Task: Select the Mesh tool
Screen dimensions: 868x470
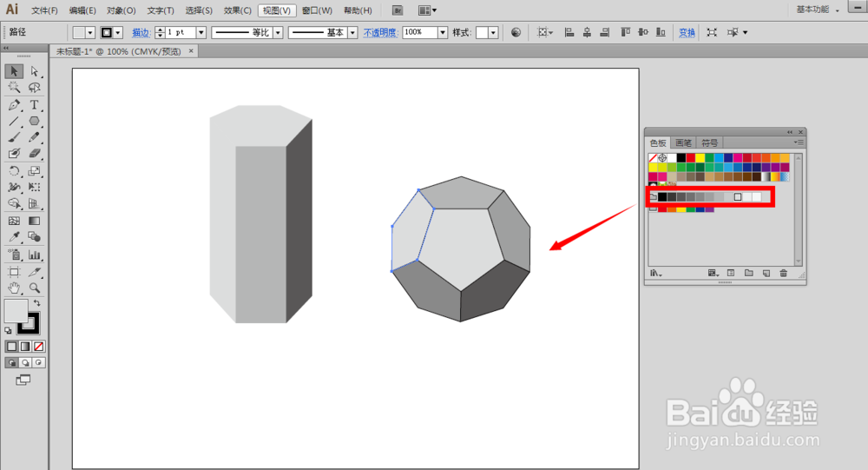Action: (x=14, y=221)
